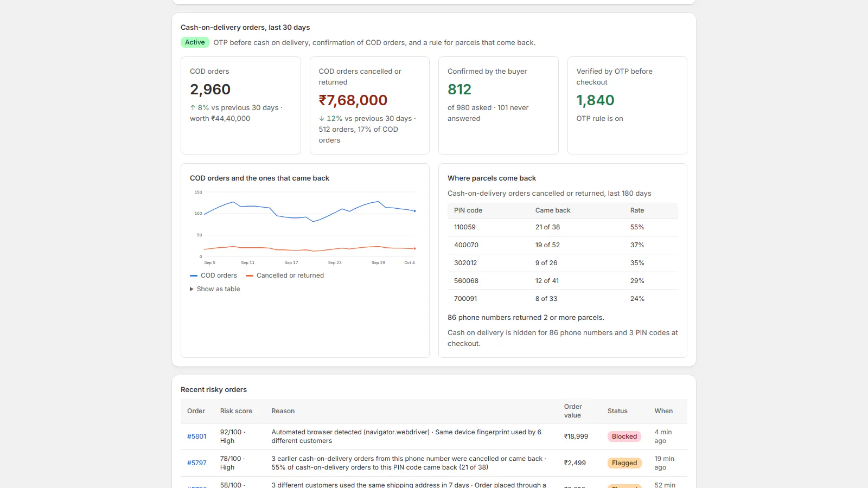The image size is (868, 488).
Task: Click the OTP rule is on text
Action: tap(599, 119)
